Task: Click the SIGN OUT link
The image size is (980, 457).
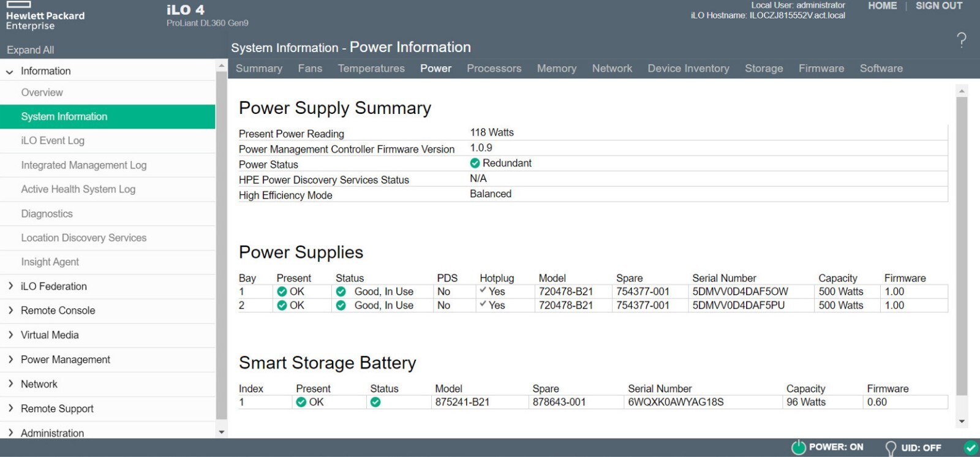Action: pyautogui.click(x=938, y=6)
